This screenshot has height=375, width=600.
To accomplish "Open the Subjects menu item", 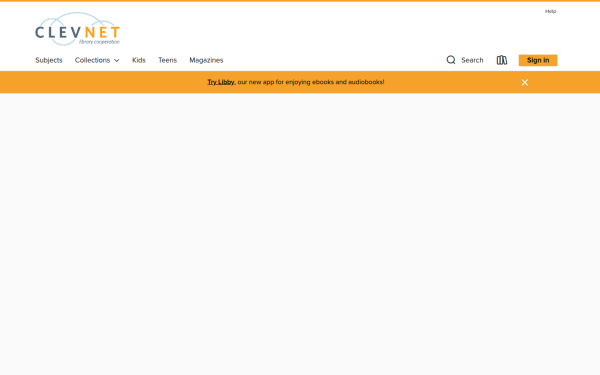I will pos(49,60).
